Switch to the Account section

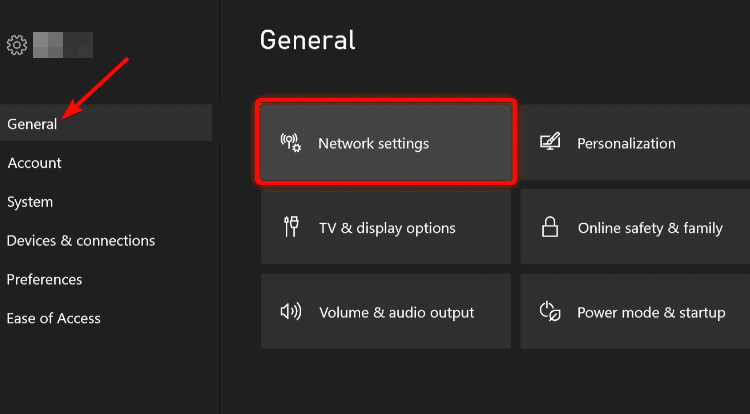pos(34,163)
